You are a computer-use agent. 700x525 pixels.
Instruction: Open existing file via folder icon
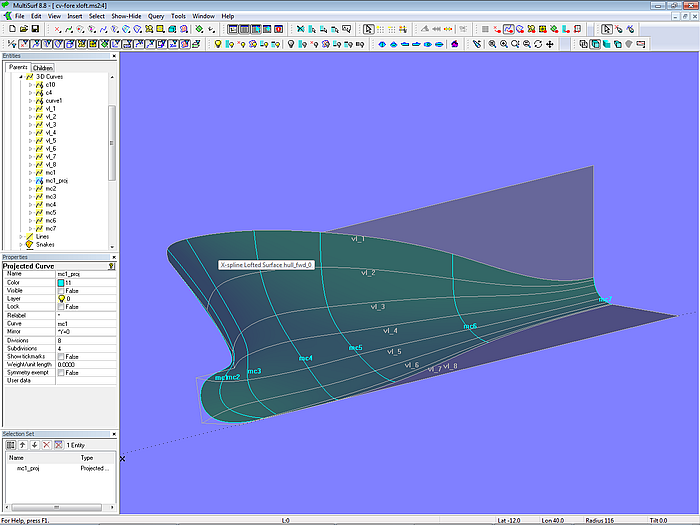(x=22, y=29)
